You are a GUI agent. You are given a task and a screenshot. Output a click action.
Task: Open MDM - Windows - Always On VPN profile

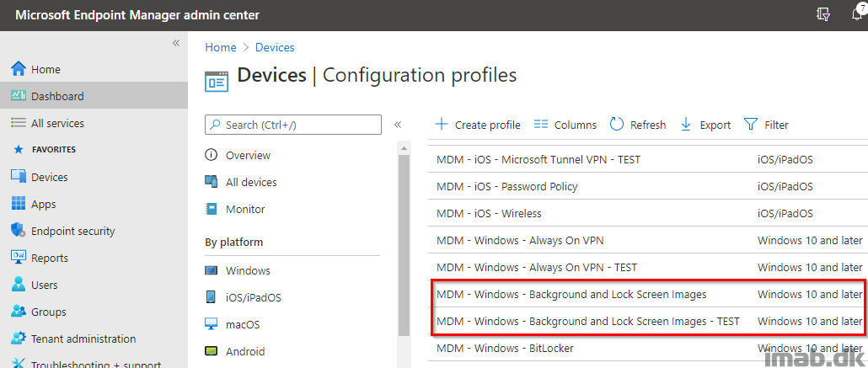pyautogui.click(x=520, y=240)
